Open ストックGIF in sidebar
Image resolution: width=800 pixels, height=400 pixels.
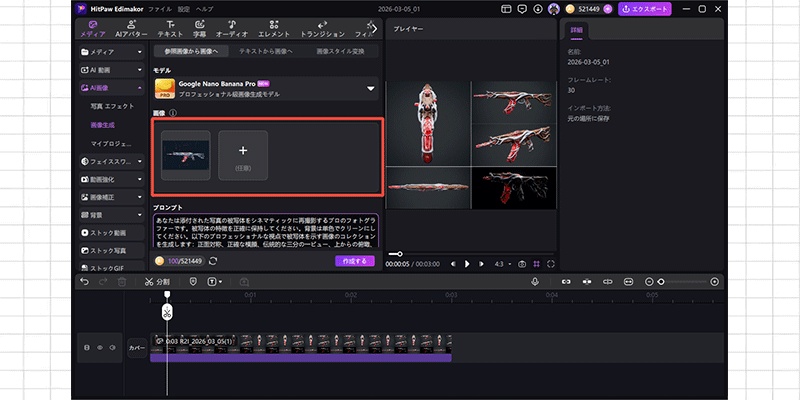pyautogui.click(x=112, y=267)
